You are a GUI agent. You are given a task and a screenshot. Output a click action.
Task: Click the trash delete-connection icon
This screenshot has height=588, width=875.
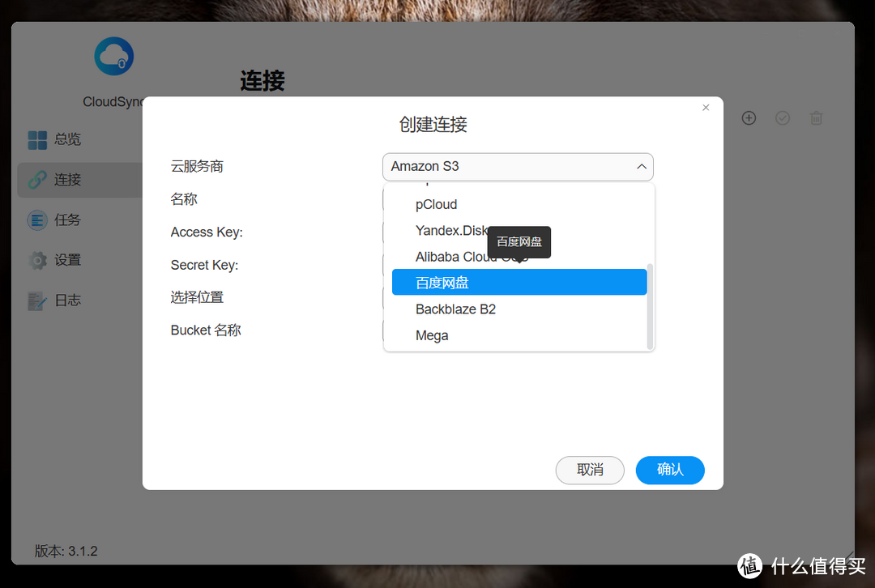pyautogui.click(x=816, y=117)
